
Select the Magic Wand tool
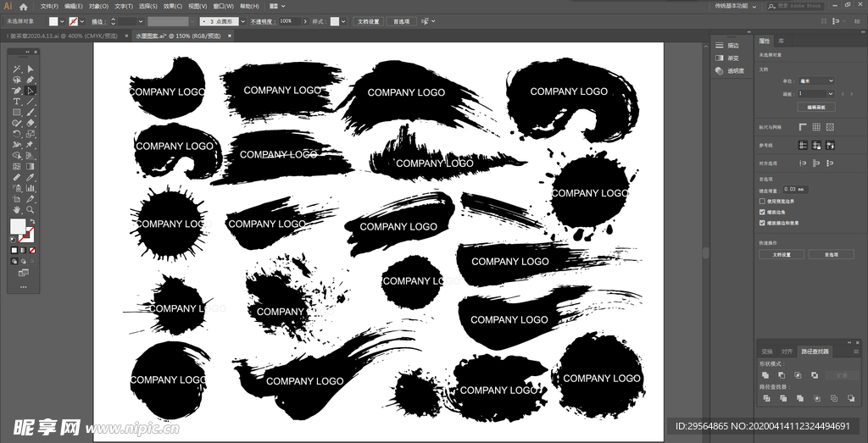[16, 69]
